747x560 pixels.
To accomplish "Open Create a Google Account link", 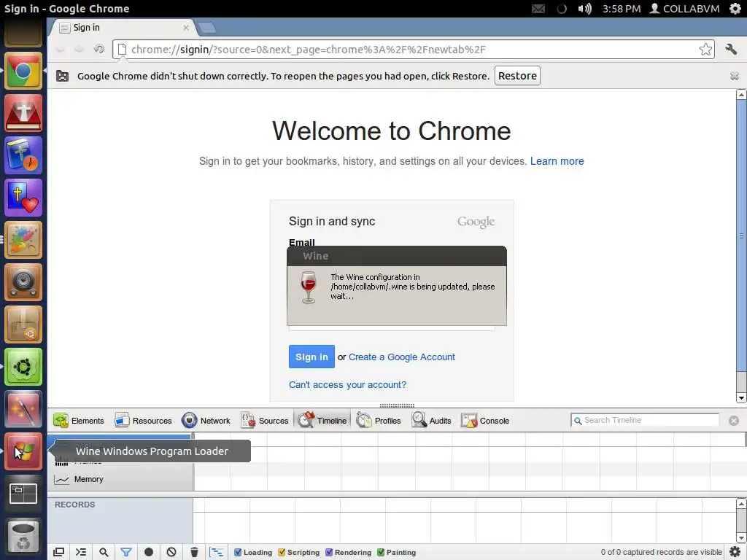I will (x=402, y=357).
